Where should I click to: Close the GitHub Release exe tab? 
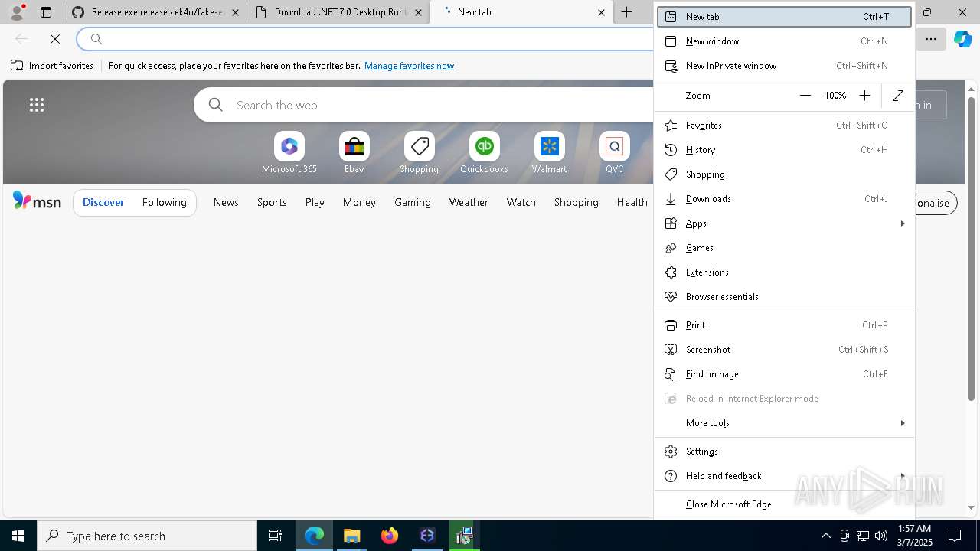click(235, 12)
